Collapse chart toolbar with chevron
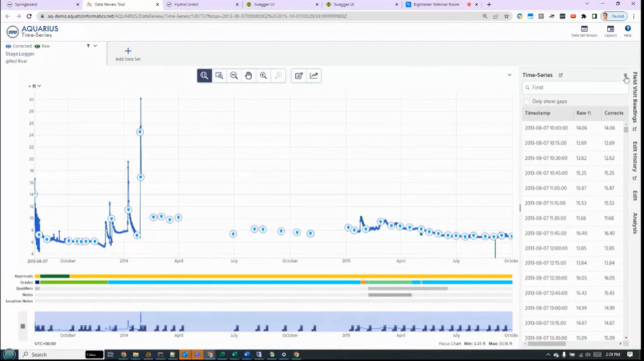This screenshot has height=361, width=644. (x=509, y=75)
